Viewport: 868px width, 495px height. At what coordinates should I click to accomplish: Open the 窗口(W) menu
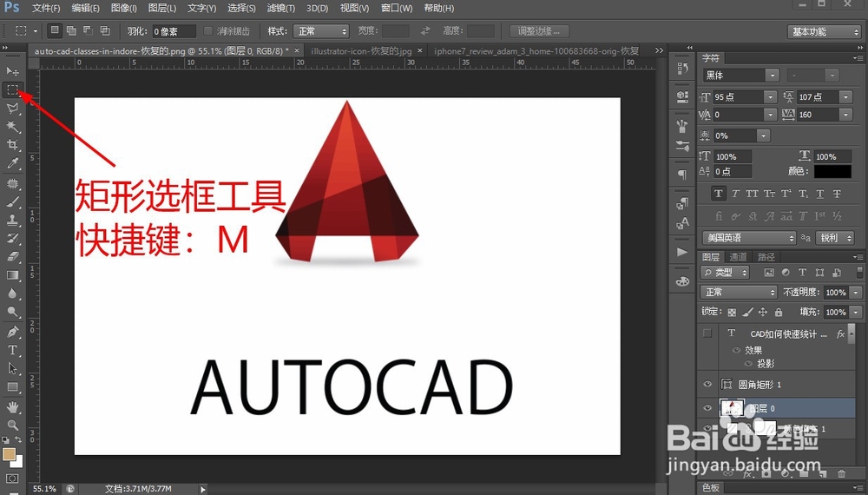click(397, 9)
